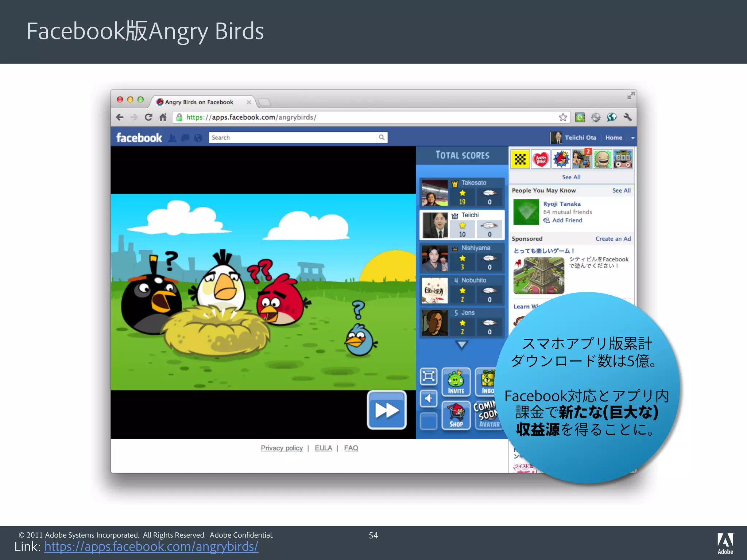
Task: Open the Shop cart button
Action: pyautogui.click(x=456, y=416)
